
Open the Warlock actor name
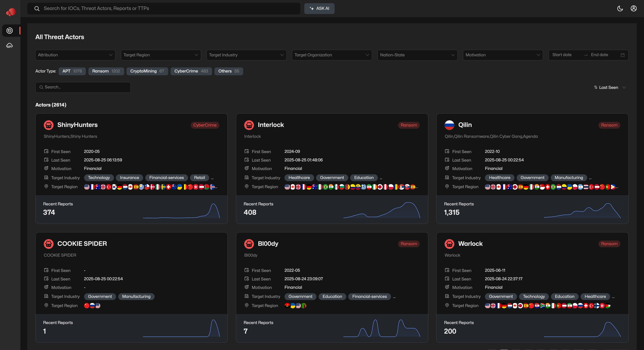click(470, 244)
